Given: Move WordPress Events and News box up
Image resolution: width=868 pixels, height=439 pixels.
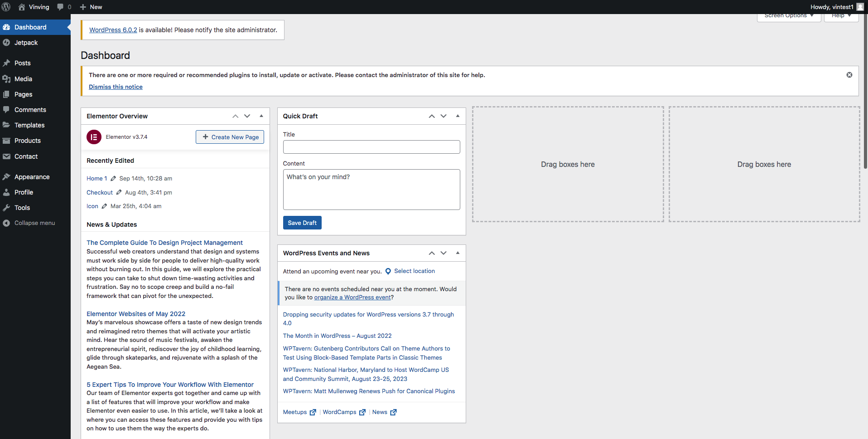Looking at the screenshot, I should pos(432,253).
